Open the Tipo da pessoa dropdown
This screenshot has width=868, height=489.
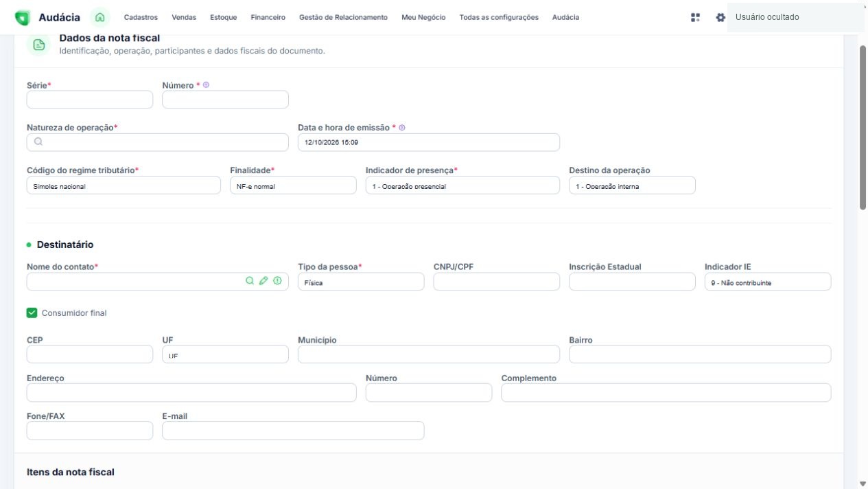click(361, 282)
